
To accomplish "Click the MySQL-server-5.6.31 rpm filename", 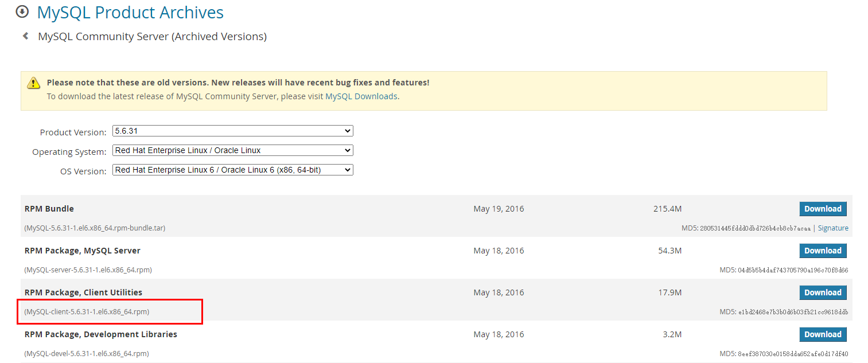I will 88,270.
